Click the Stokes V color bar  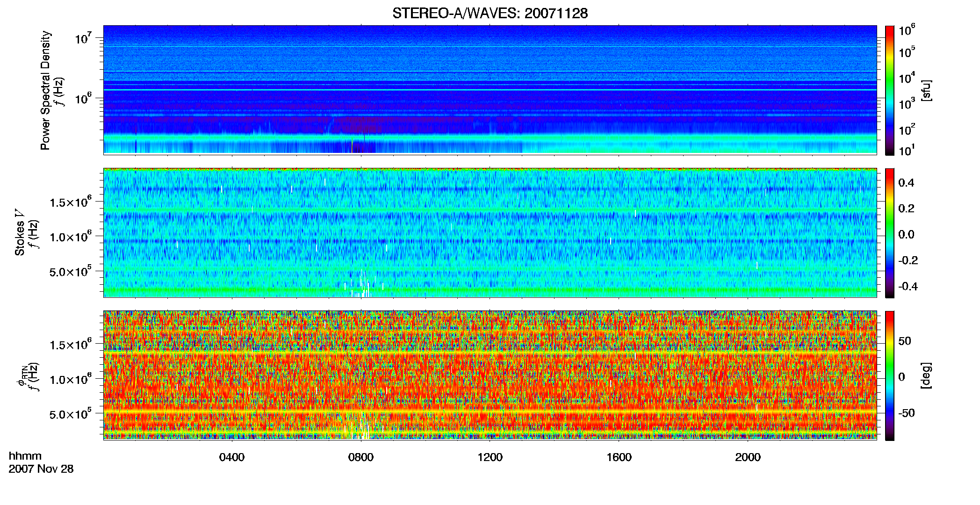coord(890,233)
